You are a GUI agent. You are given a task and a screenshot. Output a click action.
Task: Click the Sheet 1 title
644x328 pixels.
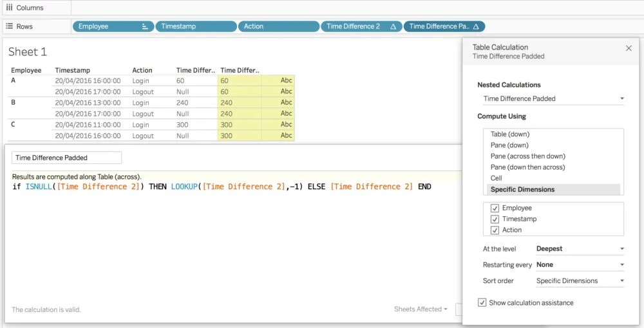[28, 52]
